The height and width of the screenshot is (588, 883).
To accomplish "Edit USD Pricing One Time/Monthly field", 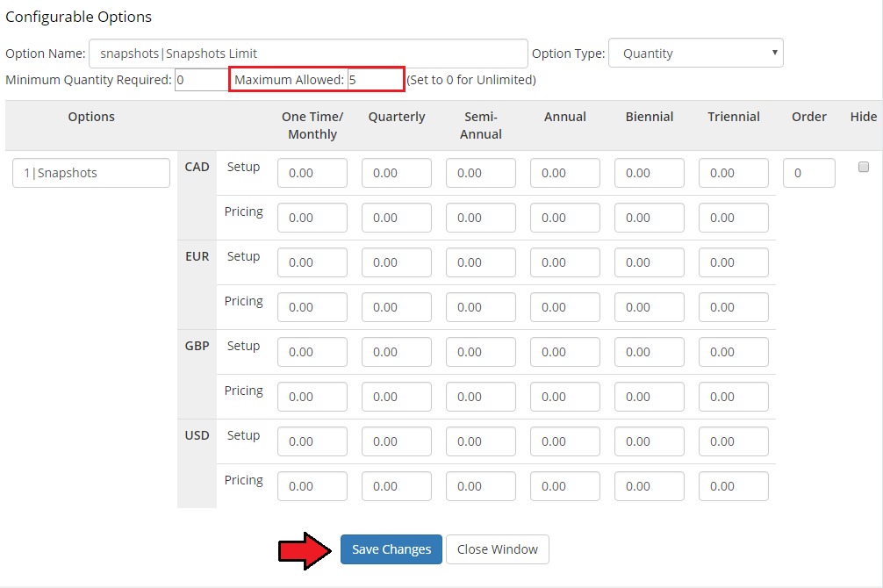I will [x=312, y=486].
